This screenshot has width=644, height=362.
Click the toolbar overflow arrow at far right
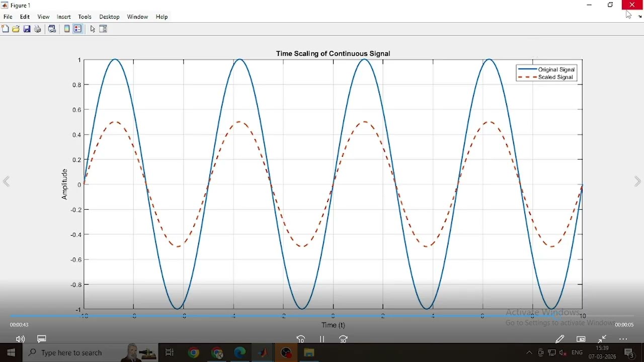tap(640, 17)
